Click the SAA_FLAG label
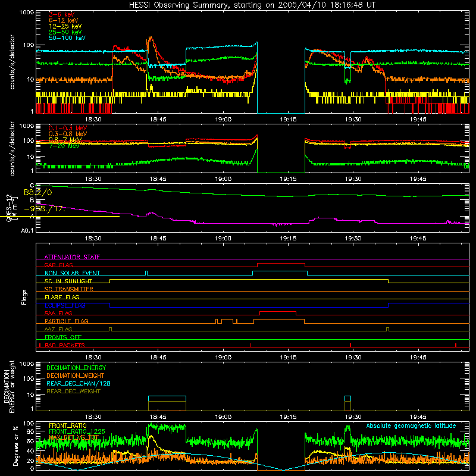 [58, 313]
